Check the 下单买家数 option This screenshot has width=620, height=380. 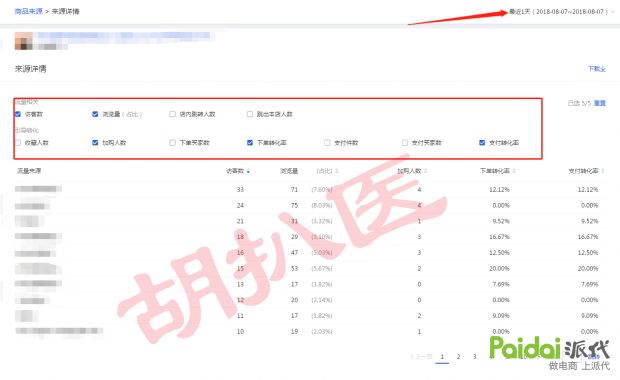[x=172, y=143]
